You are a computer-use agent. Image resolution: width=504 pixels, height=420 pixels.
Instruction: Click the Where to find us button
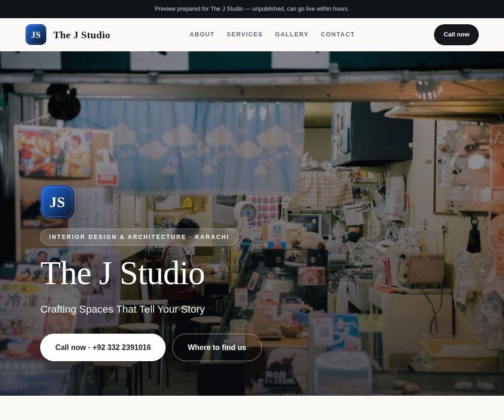coord(217,347)
